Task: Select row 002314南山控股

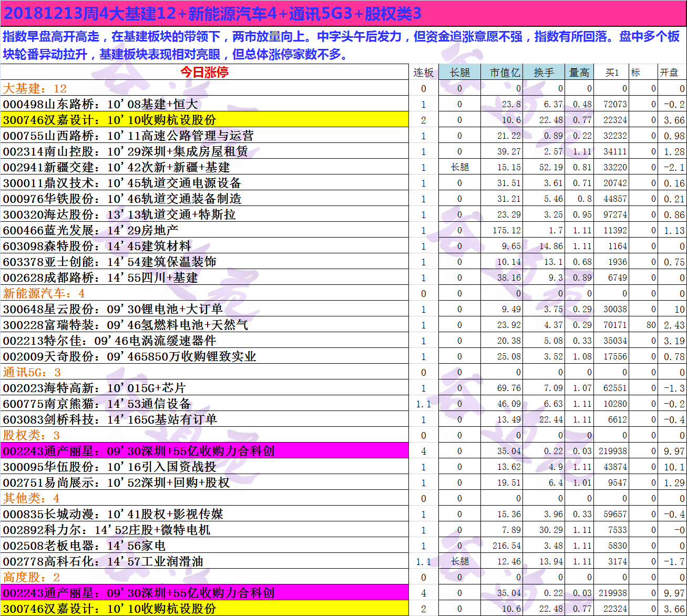Action: point(204,151)
